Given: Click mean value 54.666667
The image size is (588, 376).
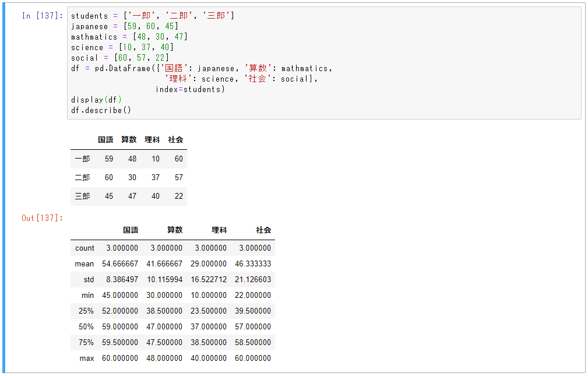Looking at the screenshot, I should (120, 264).
